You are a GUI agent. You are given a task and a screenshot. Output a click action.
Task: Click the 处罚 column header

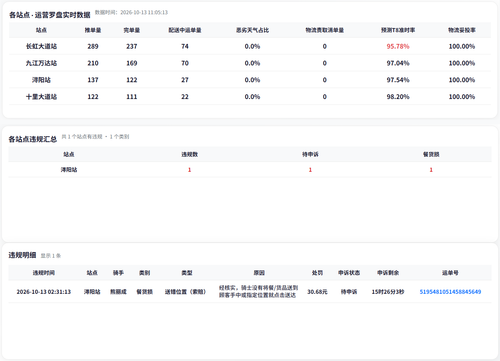(317, 273)
